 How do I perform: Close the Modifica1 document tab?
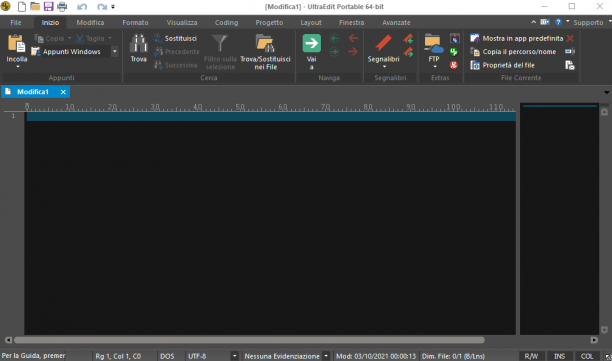pyautogui.click(x=63, y=92)
